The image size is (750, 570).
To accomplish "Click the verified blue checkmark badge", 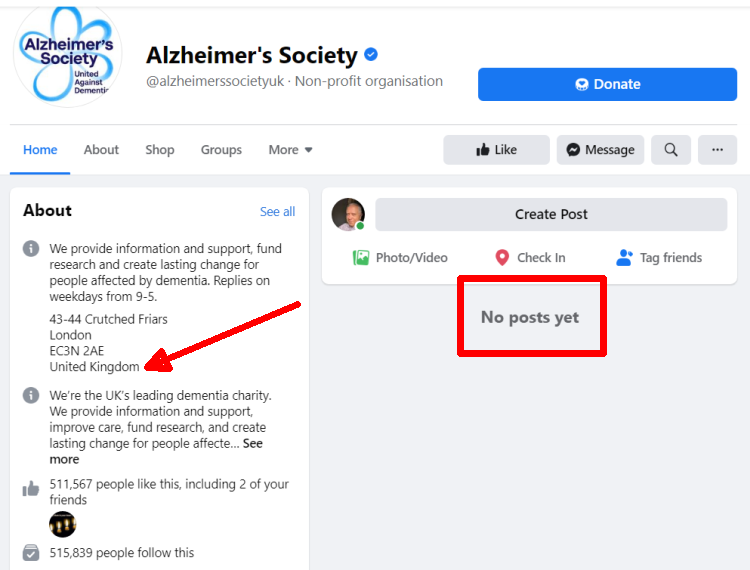I will pos(371,55).
